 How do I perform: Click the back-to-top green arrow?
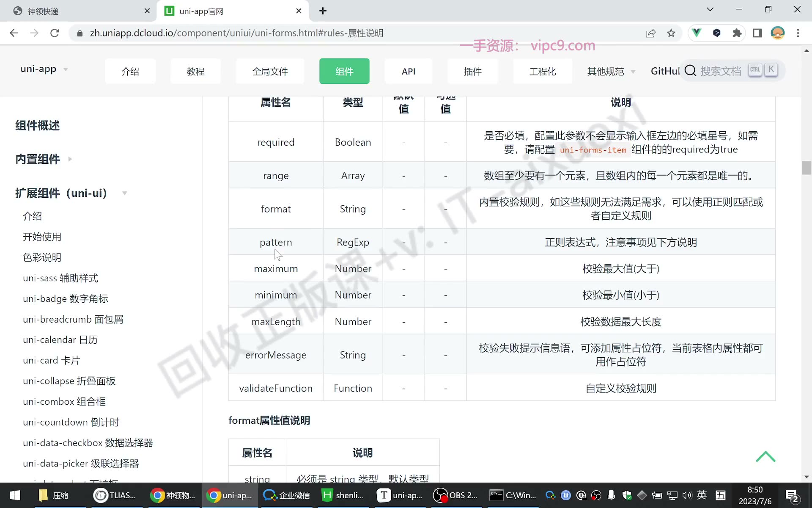click(x=765, y=457)
